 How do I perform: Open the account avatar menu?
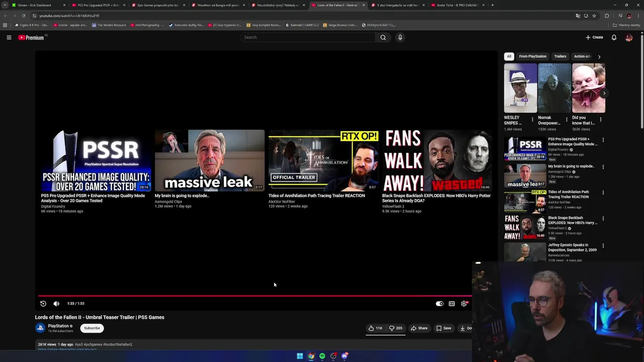(629, 37)
